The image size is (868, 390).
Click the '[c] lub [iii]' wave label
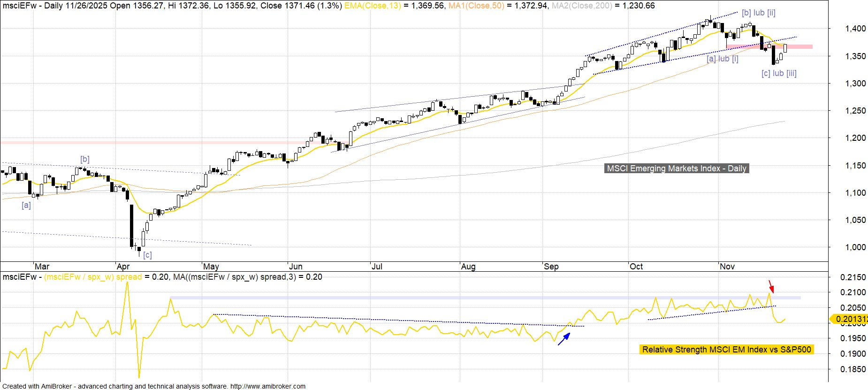coord(778,73)
